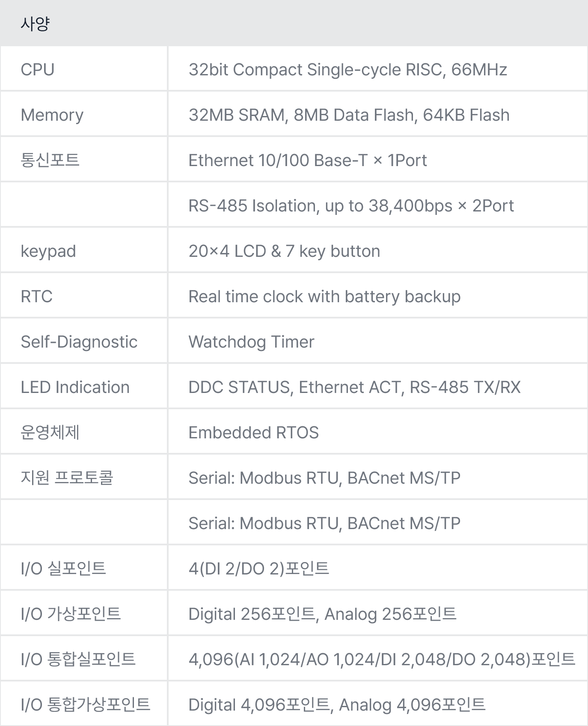This screenshot has height=726, width=588.
Task: Click the 32MB SRAM memory specification text
Action: (x=349, y=115)
